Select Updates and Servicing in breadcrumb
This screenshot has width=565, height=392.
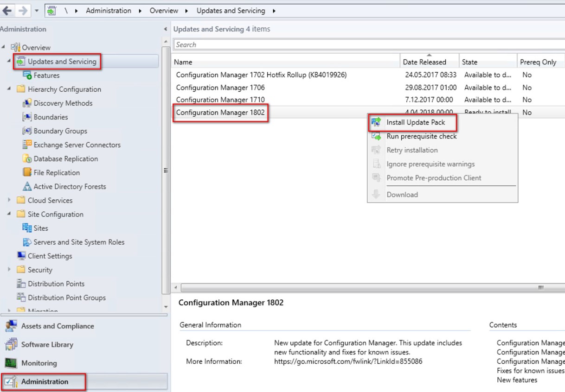point(231,10)
